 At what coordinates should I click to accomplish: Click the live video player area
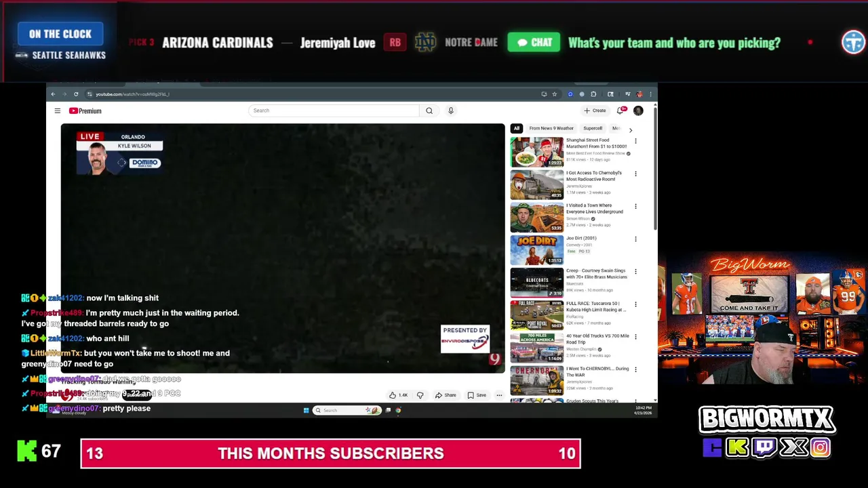[283, 248]
